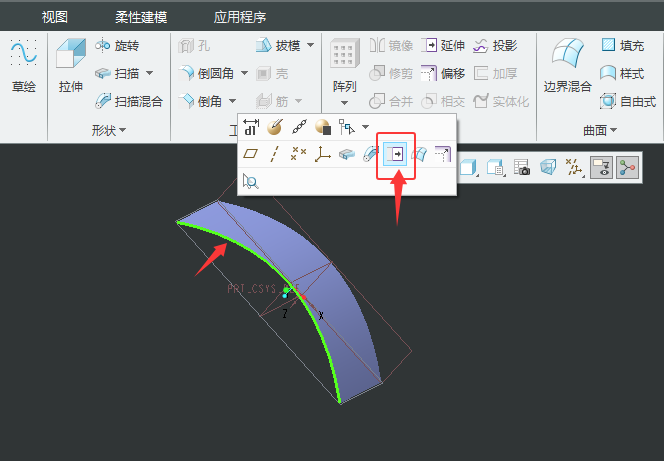664x461 pixels.
Task: Click the sphere-with-brush appearance icon in the mini toolbar
Action: click(x=275, y=127)
